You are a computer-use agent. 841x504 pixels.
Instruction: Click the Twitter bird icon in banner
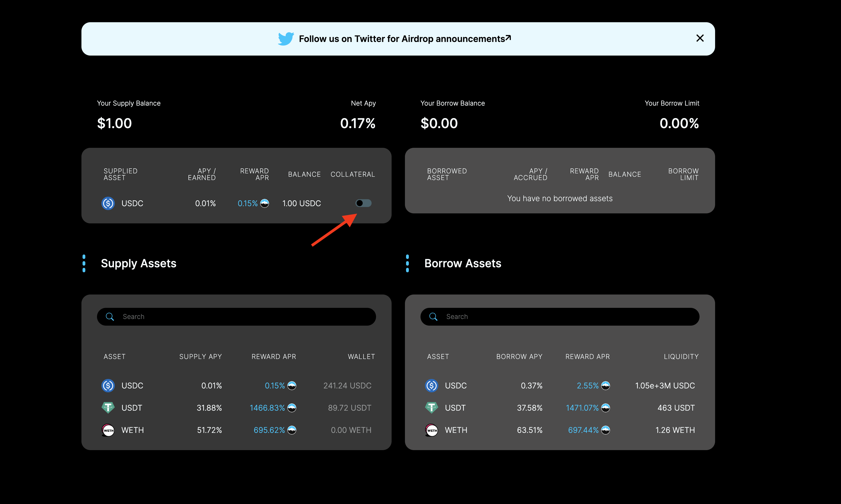(286, 39)
